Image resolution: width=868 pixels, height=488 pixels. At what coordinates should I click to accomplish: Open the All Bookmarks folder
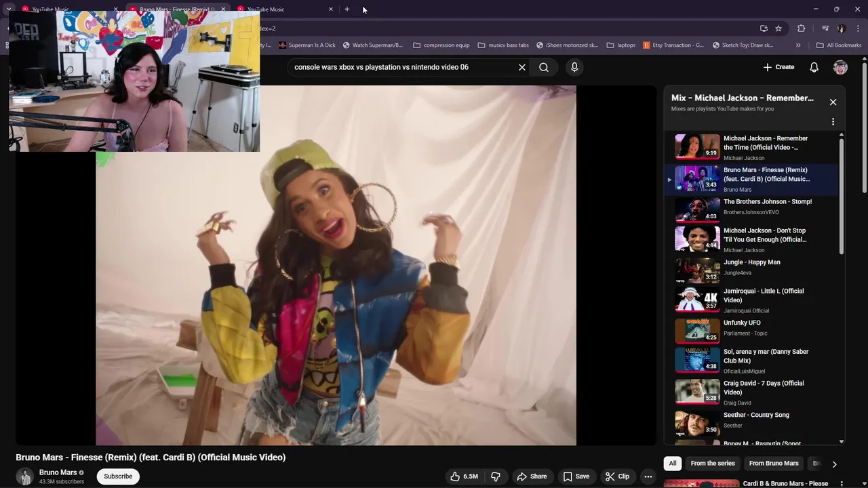click(x=839, y=45)
